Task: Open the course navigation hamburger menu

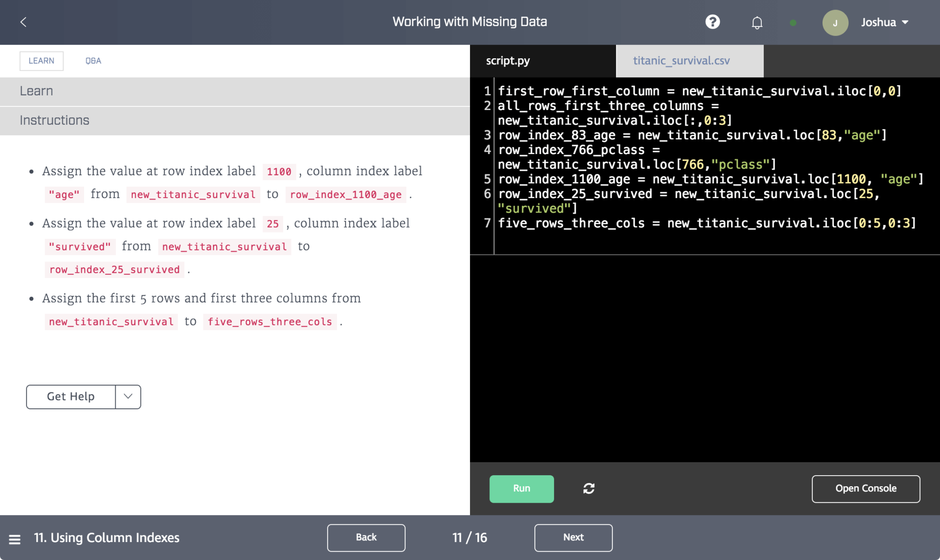Action: (x=15, y=539)
